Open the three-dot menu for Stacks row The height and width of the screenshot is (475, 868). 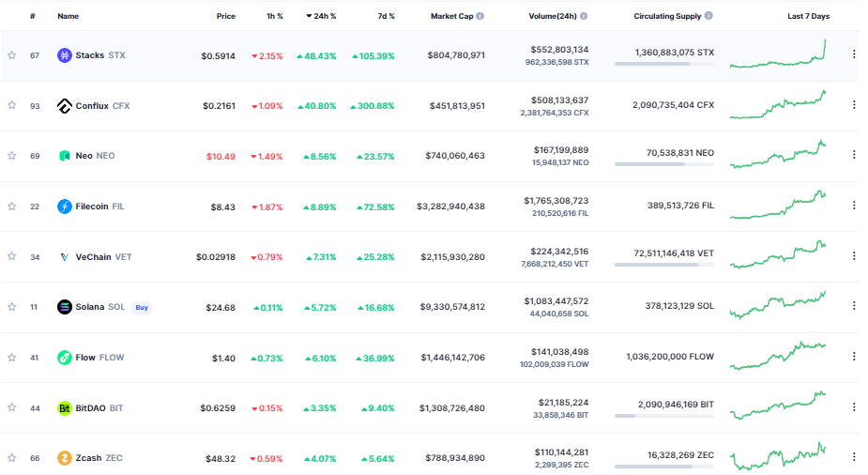854,54
